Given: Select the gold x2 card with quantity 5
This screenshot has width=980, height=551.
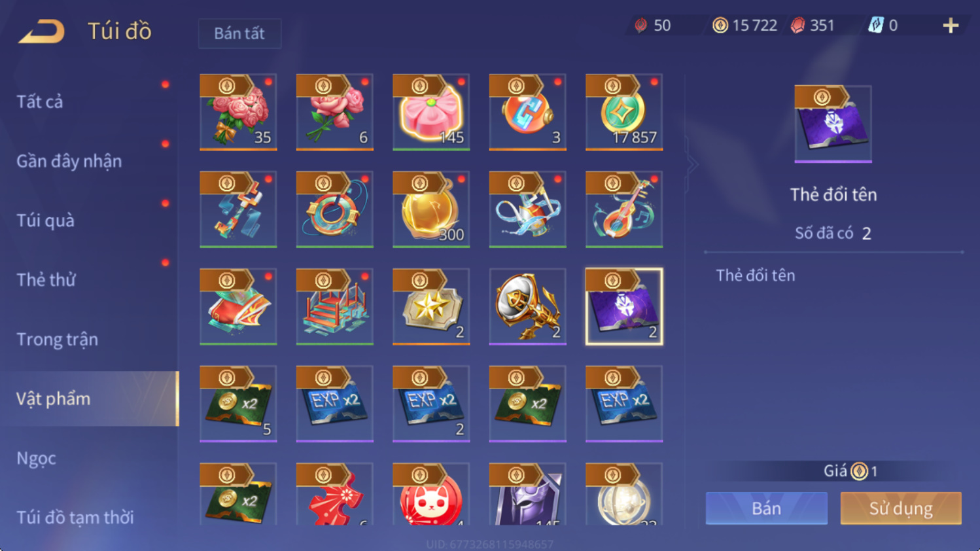Looking at the screenshot, I should pyautogui.click(x=238, y=404).
